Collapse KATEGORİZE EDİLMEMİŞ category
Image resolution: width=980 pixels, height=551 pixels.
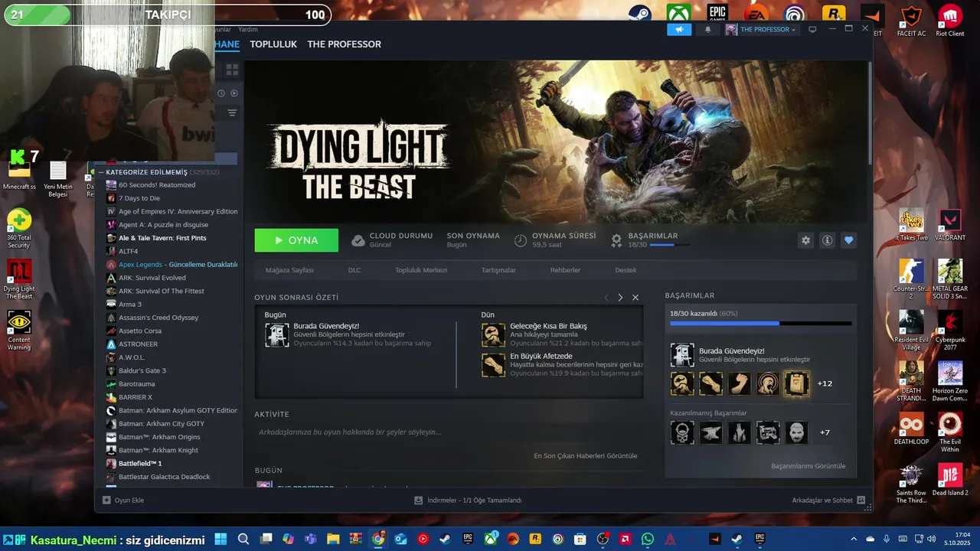pos(100,172)
